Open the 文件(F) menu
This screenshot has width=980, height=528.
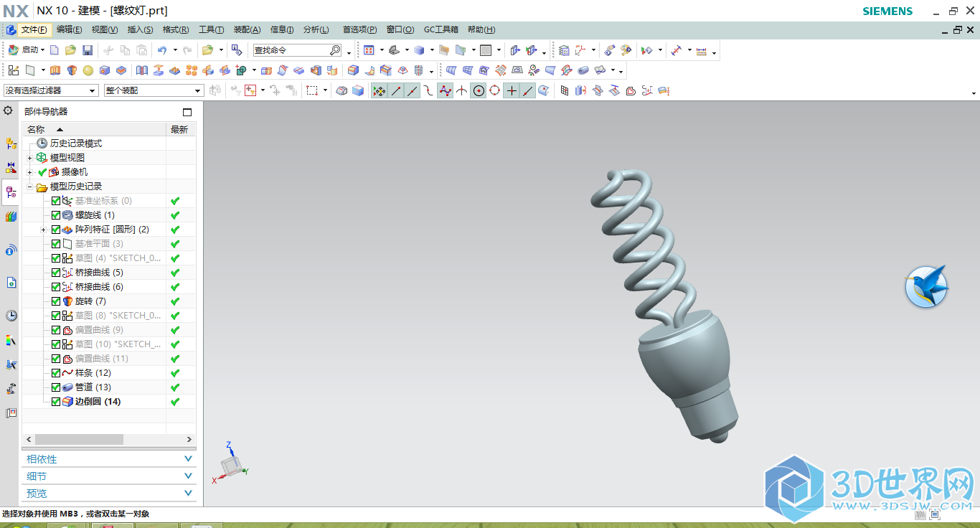(x=34, y=29)
